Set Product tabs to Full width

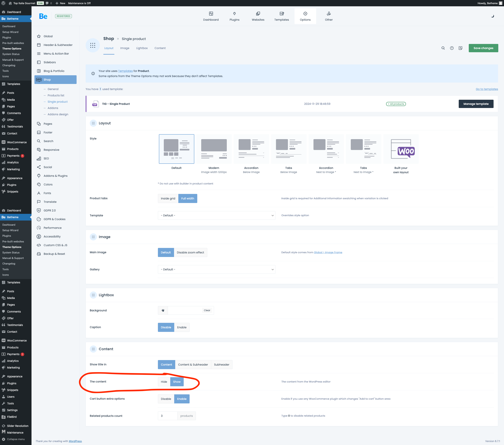pos(188,198)
